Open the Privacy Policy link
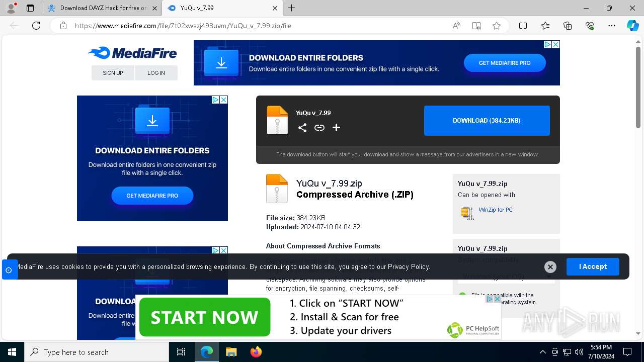Viewport: 644px width, 362px height. coord(409,266)
